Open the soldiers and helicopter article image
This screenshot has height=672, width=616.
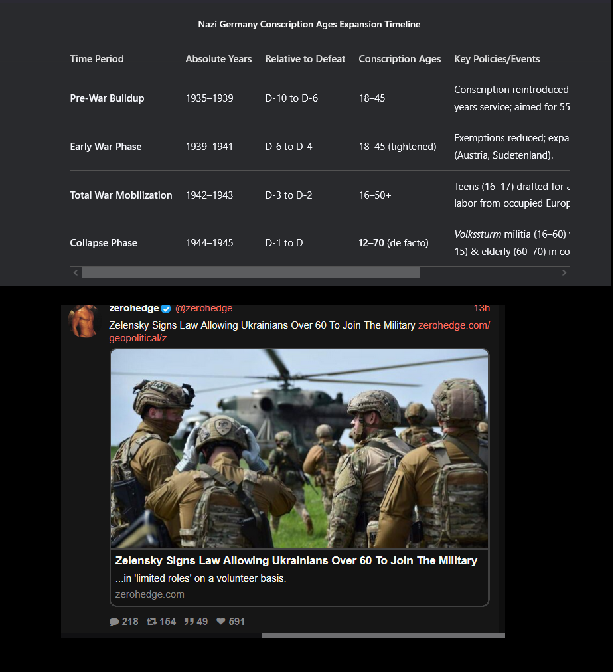(299, 449)
